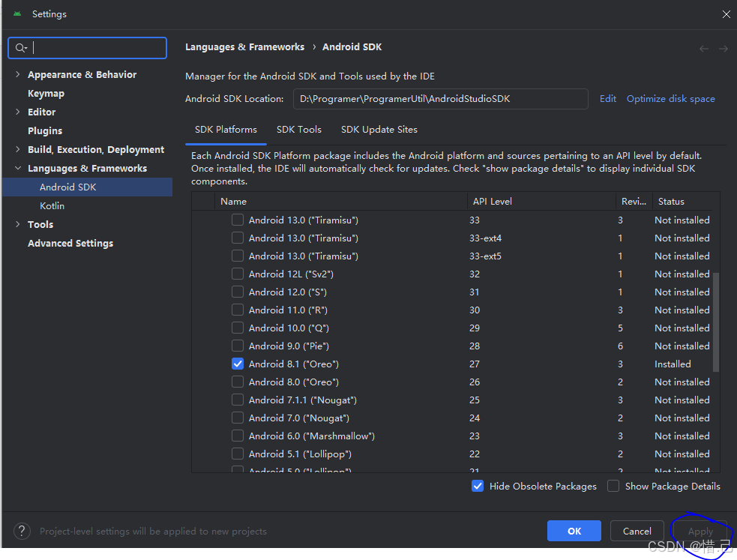The height and width of the screenshot is (560, 737).
Task: Check Android 8.0 Oreo checkbox
Action: pos(238,382)
